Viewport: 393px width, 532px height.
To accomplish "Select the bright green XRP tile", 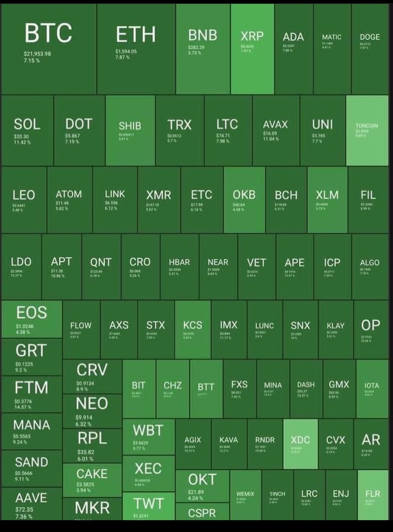I will [252, 49].
